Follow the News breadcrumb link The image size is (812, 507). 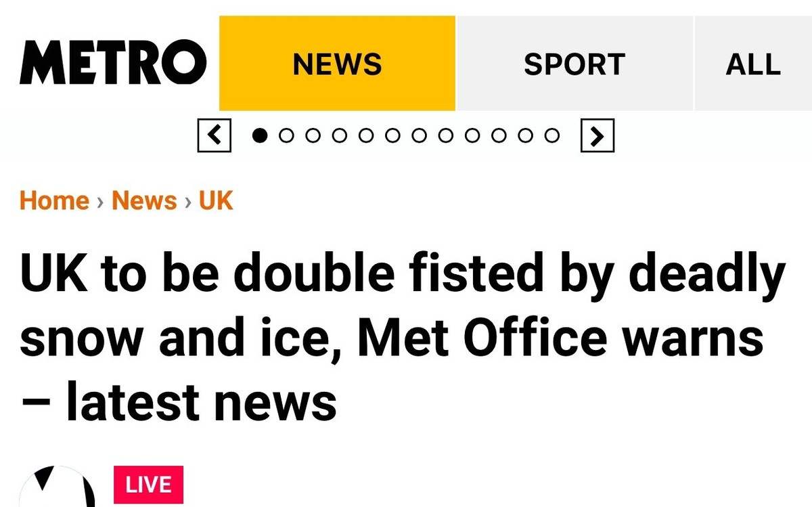pos(144,201)
